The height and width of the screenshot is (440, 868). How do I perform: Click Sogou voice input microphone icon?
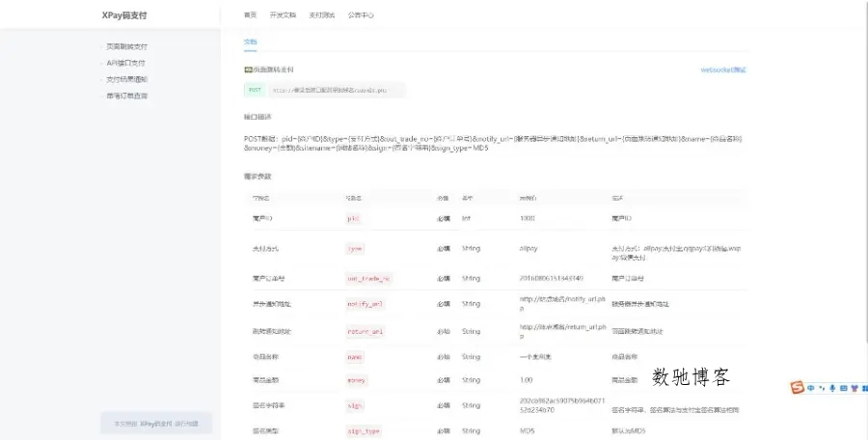832,388
